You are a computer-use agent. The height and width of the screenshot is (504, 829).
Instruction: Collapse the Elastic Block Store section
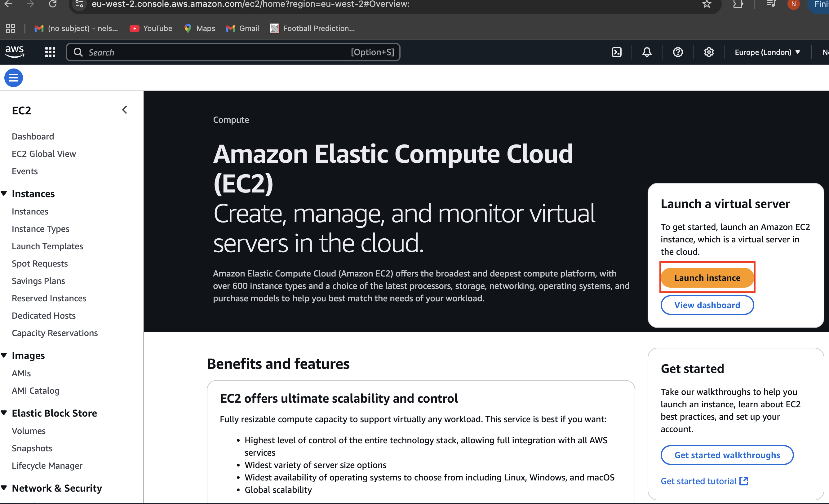[x=4, y=413]
